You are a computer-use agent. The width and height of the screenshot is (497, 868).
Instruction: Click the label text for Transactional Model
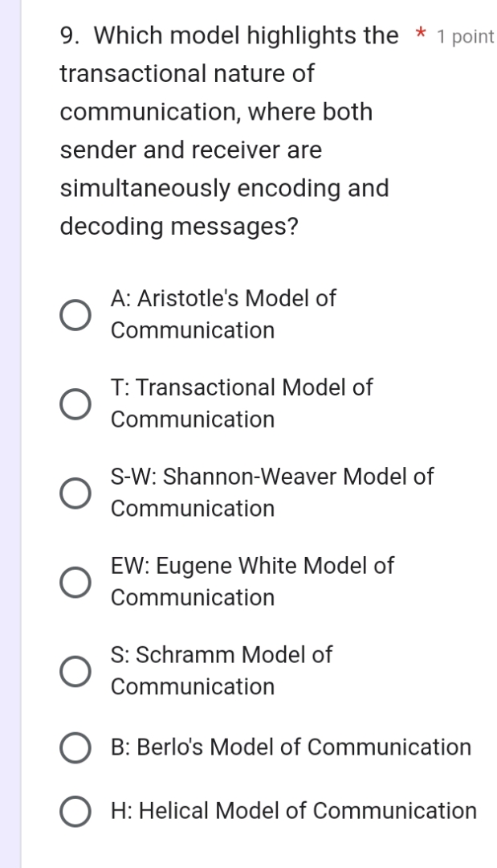[x=241, y=404]
